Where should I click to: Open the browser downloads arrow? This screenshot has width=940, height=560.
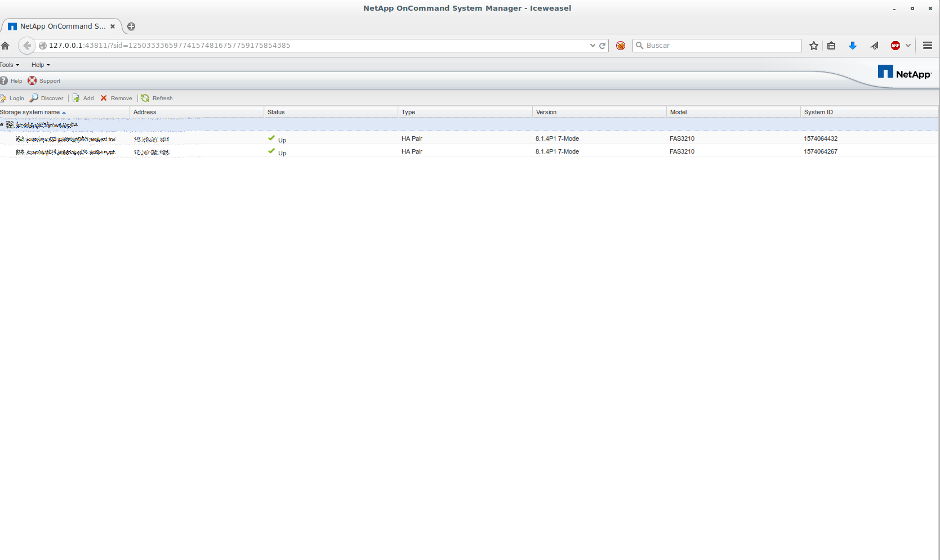click(852, 46)
